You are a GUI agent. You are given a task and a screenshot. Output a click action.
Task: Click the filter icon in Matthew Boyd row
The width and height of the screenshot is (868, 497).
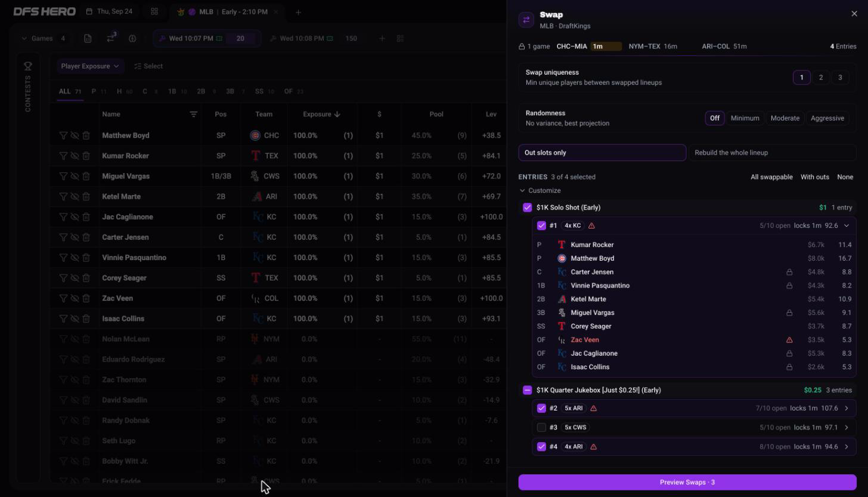click(x=63, y=135)
